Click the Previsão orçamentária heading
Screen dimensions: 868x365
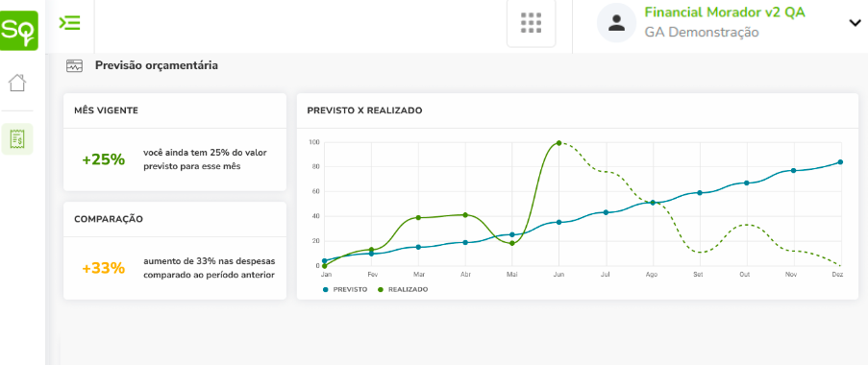pos(157,65)
